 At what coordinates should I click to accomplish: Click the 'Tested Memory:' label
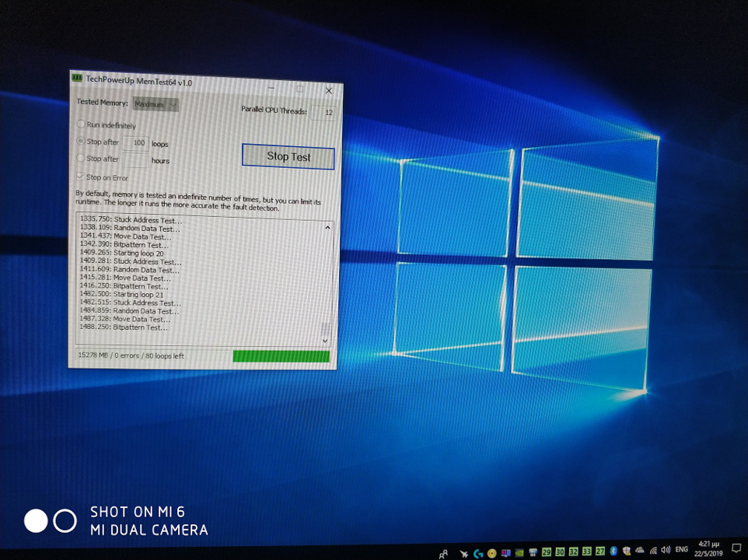pos(102,102)
